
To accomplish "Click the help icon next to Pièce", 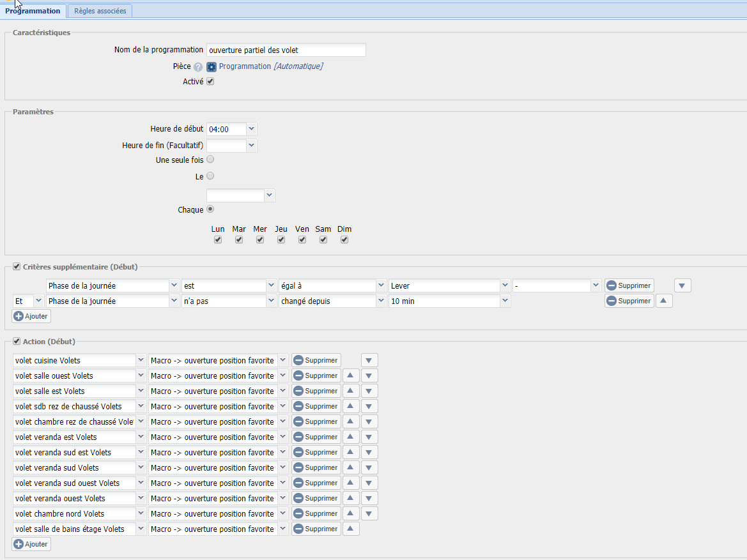I will point(198,67).
